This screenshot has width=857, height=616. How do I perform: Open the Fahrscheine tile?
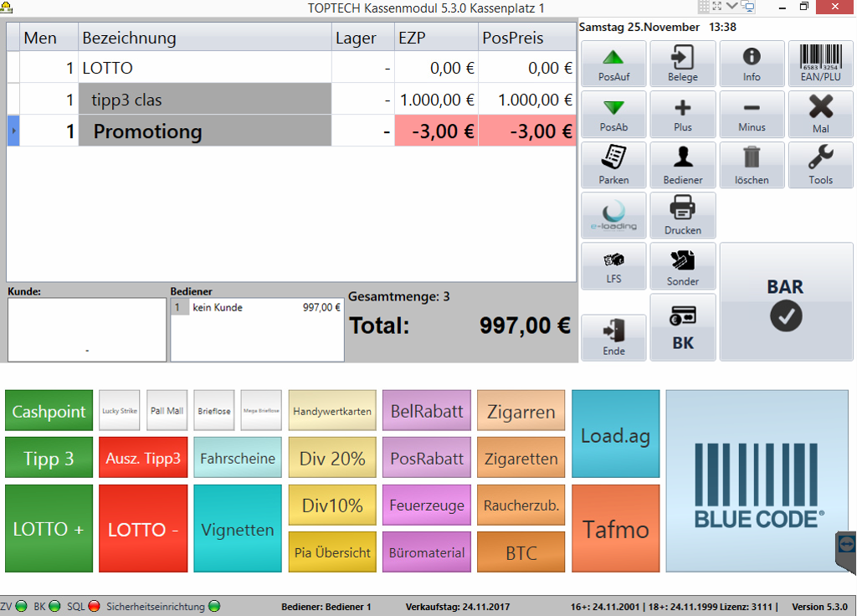[238, 458]
